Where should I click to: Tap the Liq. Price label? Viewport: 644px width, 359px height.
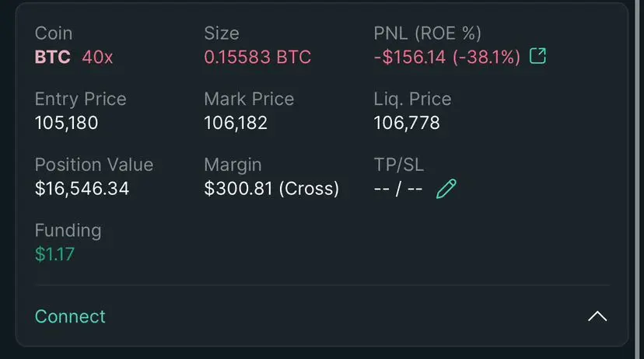click(412, 99)
